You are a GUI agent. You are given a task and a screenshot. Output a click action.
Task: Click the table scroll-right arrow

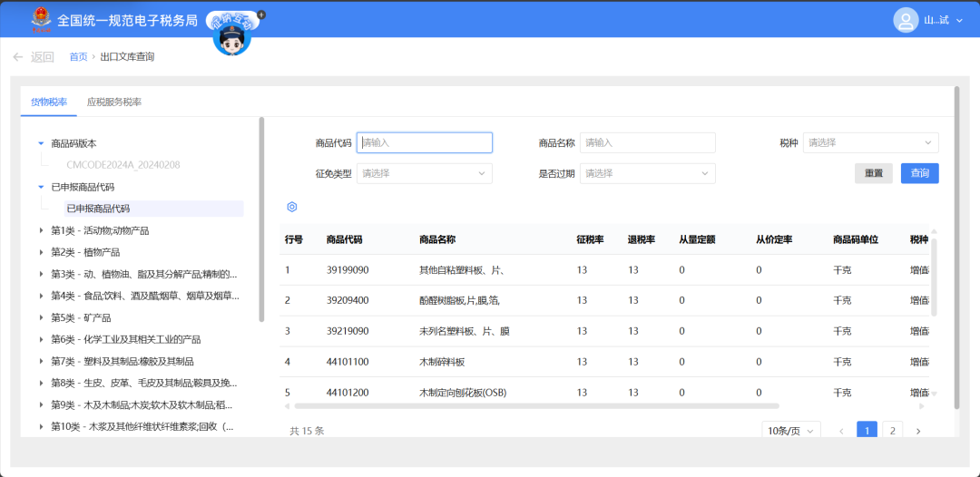pos(921,406)
